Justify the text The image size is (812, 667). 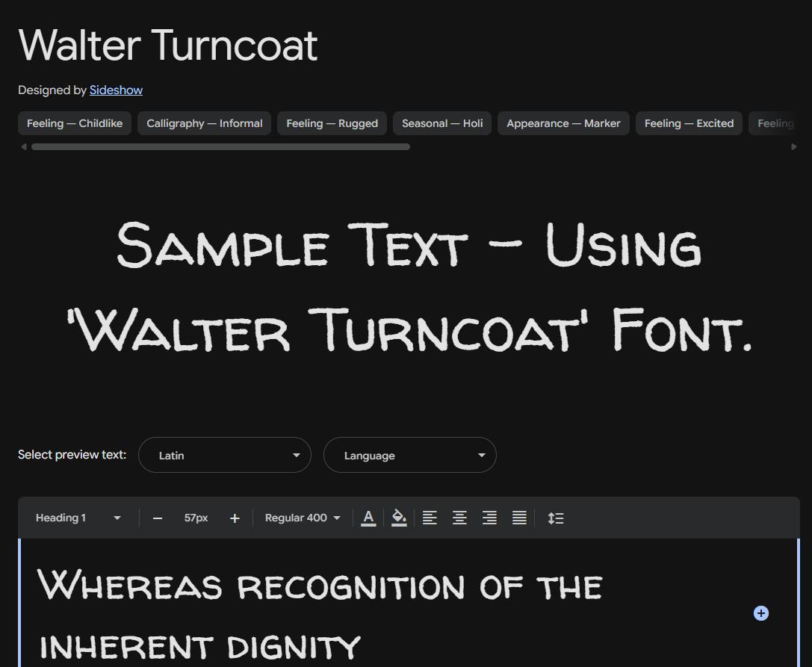(519, 518)
